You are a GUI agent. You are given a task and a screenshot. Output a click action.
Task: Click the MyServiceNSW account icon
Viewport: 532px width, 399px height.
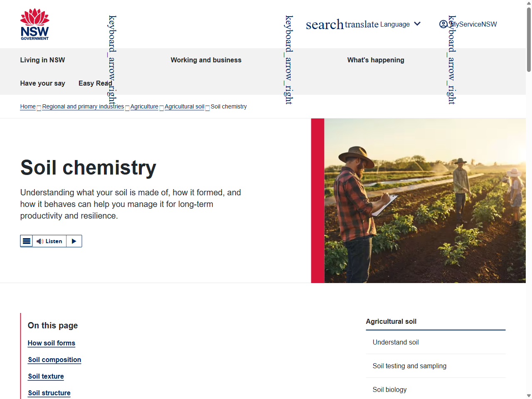tap(443, 24)
